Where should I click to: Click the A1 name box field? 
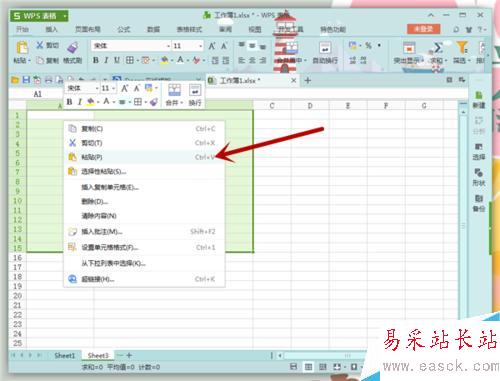pyautogui.click(x=37, y=94)
